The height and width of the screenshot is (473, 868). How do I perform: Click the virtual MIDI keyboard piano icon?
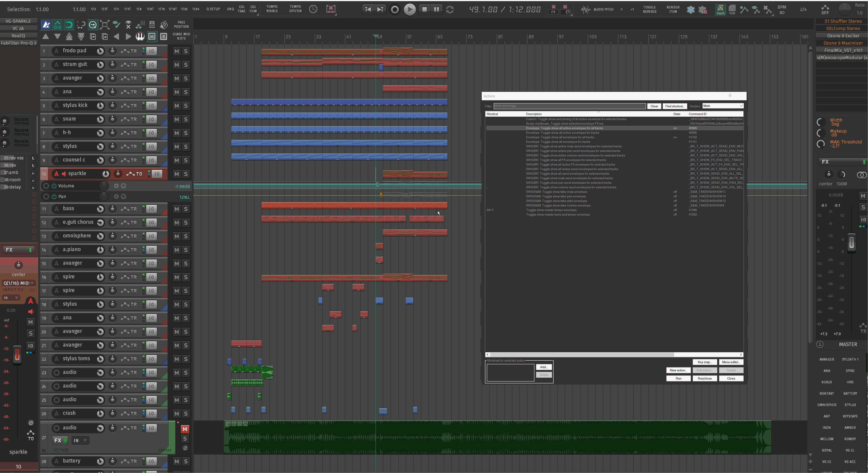click(x=140, y=36)
